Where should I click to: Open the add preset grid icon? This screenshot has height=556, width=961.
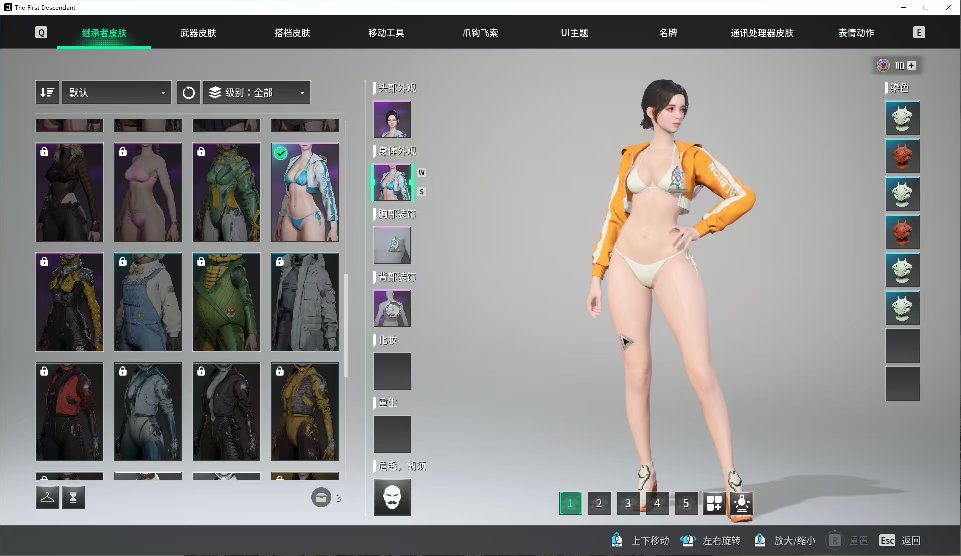tap(714, 503)
